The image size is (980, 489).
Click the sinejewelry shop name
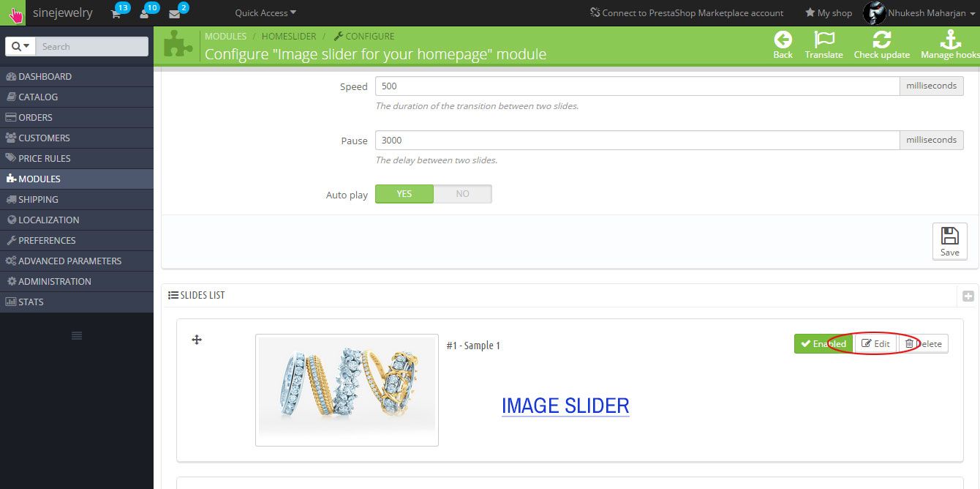click(x=63, y=12)
